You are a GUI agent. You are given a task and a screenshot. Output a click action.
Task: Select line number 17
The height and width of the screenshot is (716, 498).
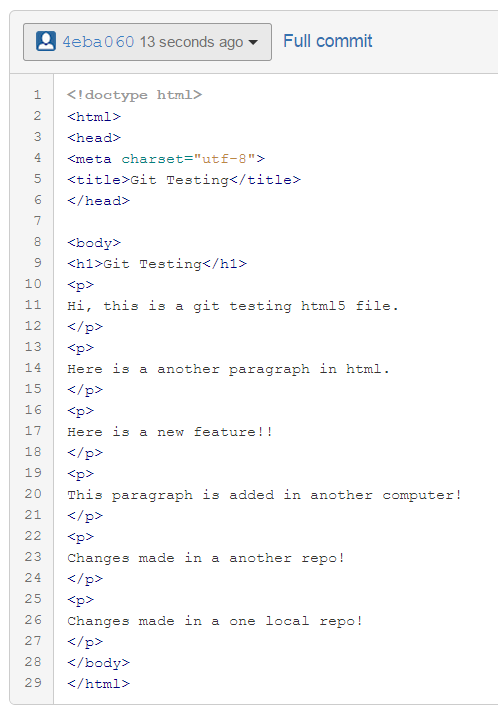point(33,431)
